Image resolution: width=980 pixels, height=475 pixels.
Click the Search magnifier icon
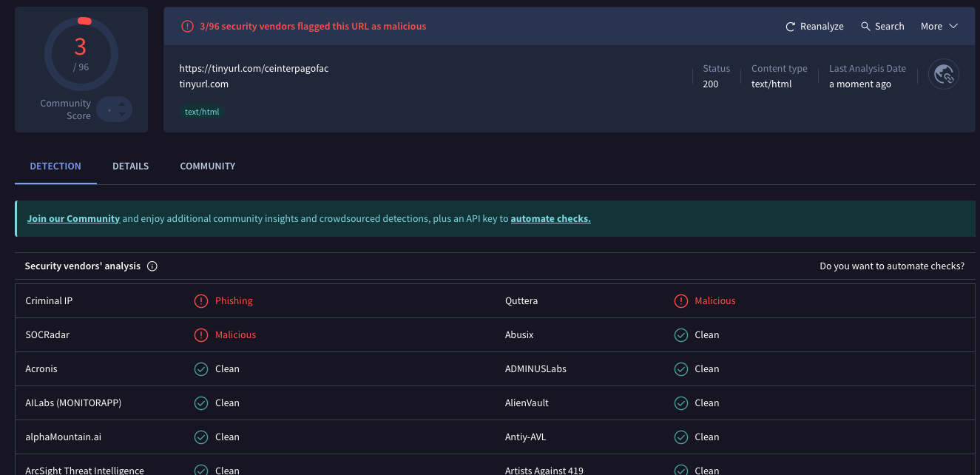pos(865,27)
